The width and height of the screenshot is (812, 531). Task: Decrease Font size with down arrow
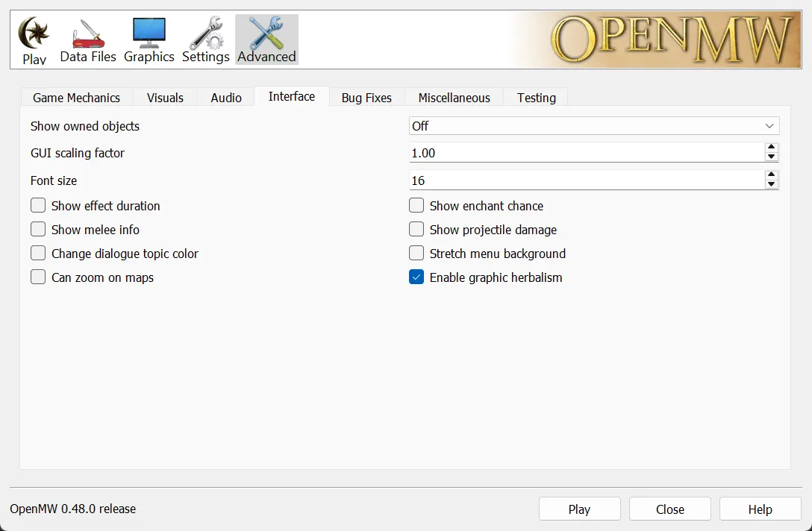click(x=772, y=184)
